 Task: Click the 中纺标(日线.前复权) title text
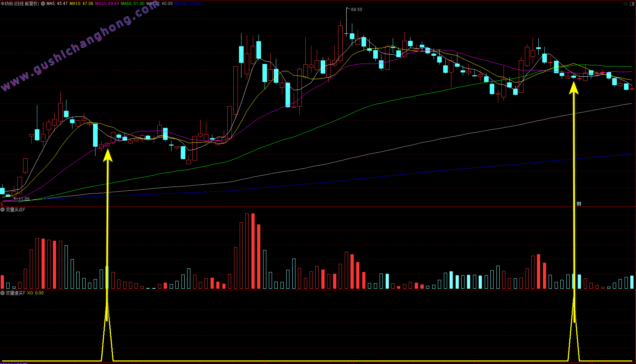20,4
